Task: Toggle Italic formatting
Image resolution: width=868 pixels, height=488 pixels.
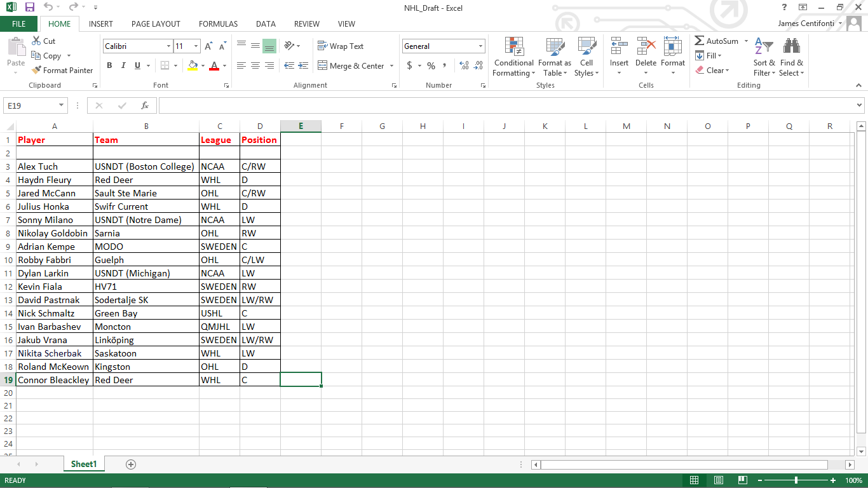Action: (123, 65)
